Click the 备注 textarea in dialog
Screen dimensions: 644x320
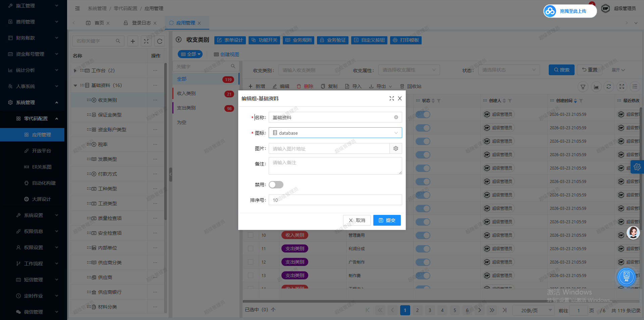pyautogui.click(x=335, y=166)
